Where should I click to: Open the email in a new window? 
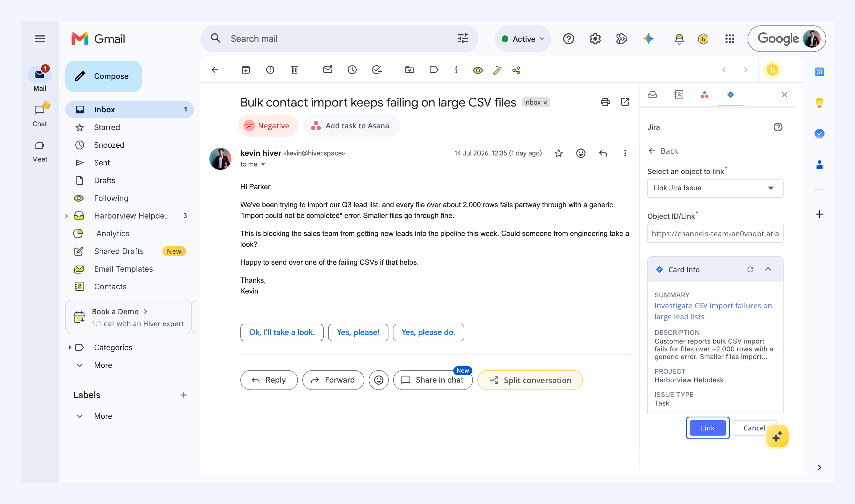[625, 102]
